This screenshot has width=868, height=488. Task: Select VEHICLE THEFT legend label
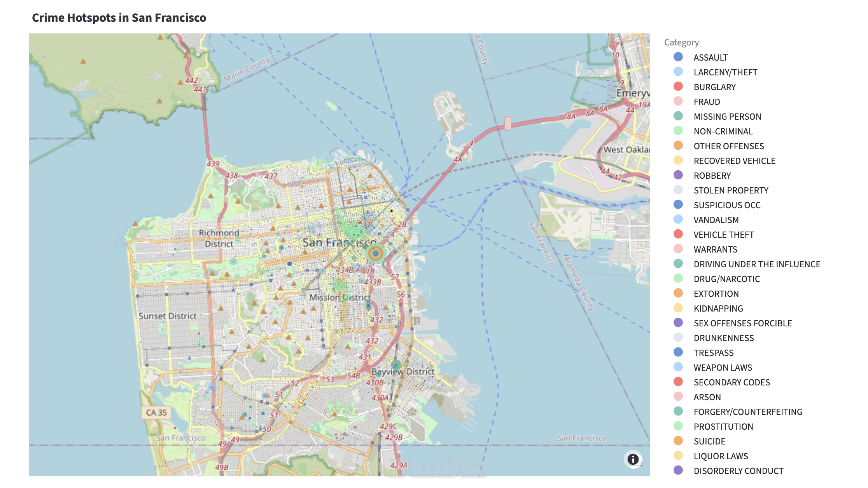(x=723, y=235)
